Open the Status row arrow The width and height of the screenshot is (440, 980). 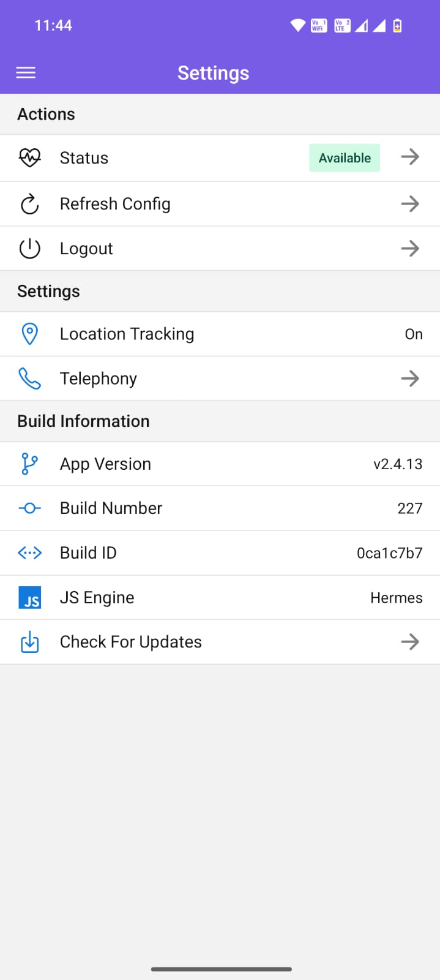[x=409, y=157]
